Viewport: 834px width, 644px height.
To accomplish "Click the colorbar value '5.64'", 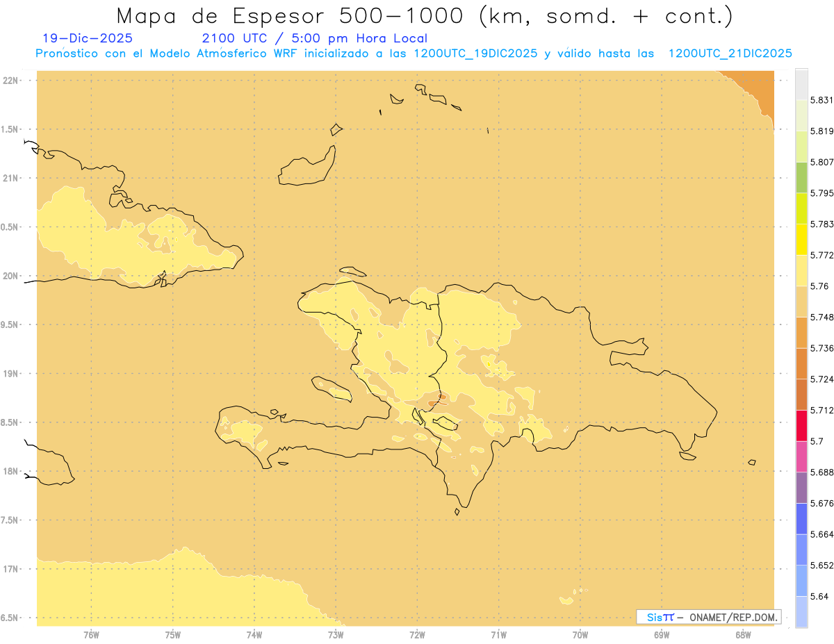I will point(819,596).
